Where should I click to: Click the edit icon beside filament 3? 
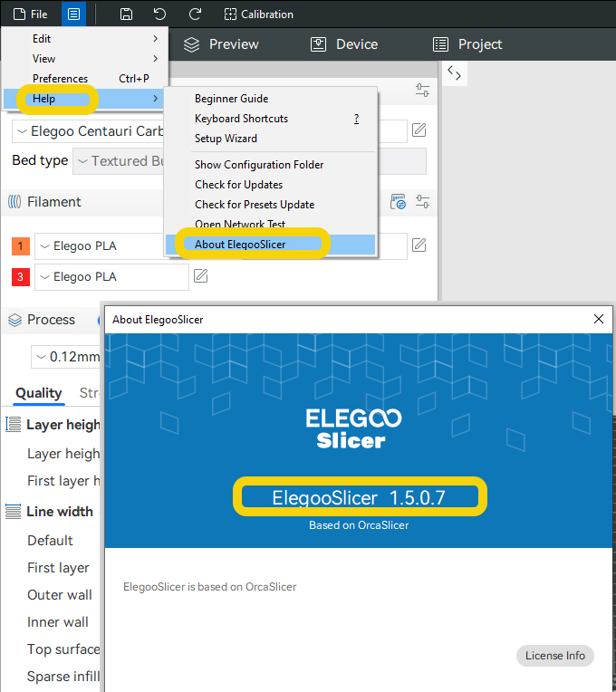click(x=201, y=276)
